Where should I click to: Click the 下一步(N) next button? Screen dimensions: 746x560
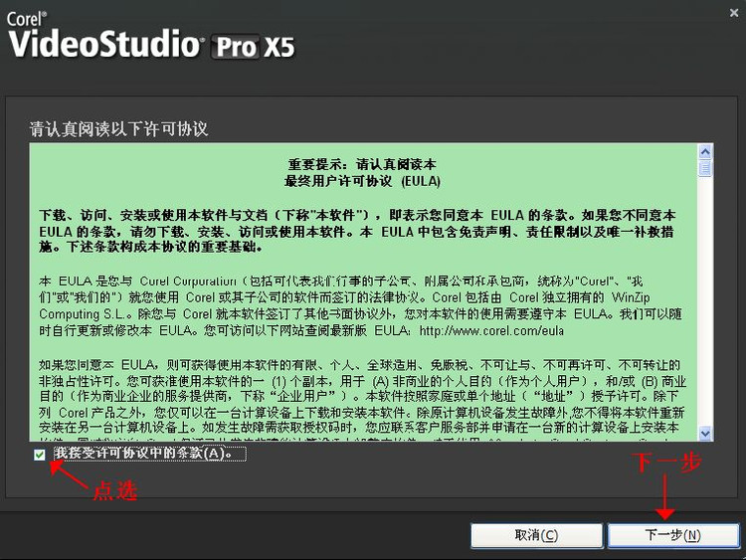tap(673, 535)
